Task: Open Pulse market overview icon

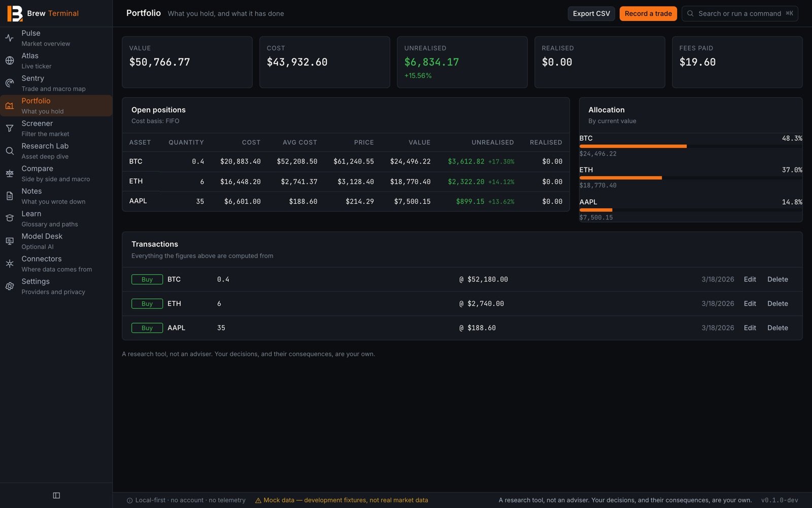Action: click(10, 38)
